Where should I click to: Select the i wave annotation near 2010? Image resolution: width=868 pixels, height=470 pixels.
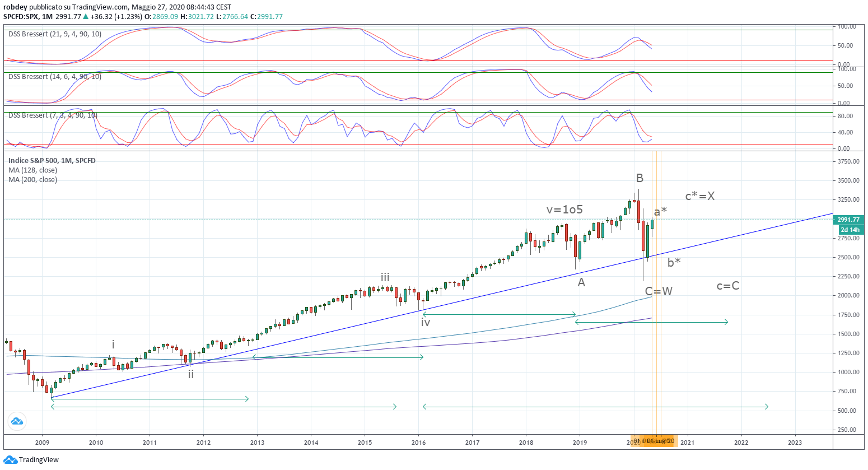(x=113, y=345)
